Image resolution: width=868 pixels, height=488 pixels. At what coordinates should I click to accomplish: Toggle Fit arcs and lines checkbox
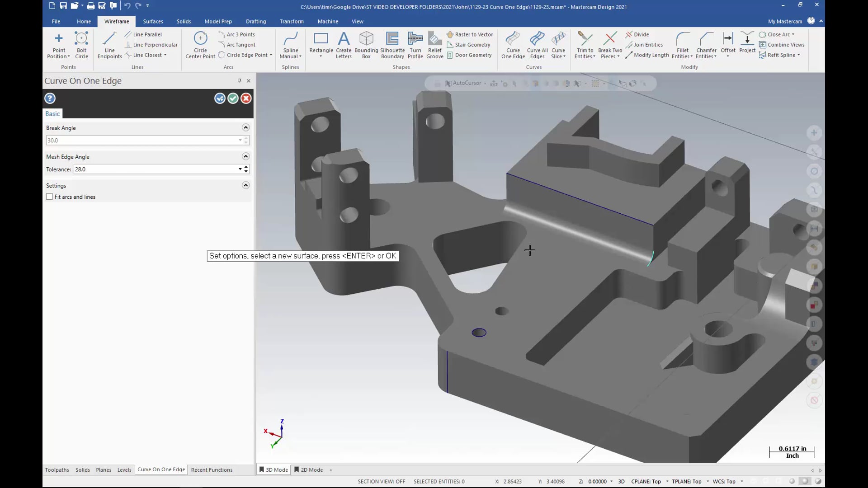[49, 197]
